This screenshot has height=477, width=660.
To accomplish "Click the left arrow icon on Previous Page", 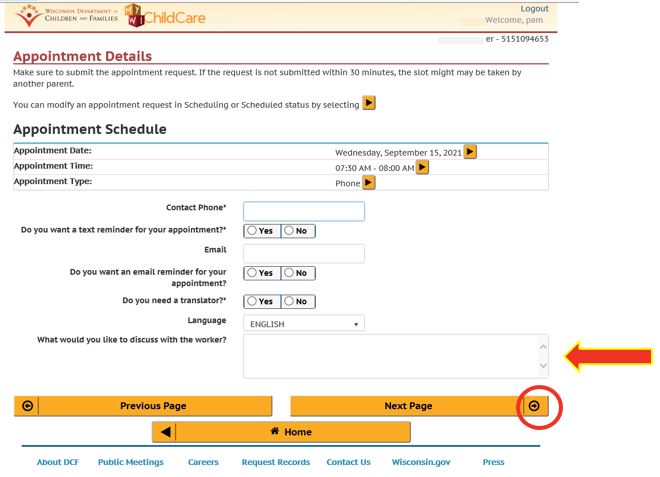I will (27, 406).
